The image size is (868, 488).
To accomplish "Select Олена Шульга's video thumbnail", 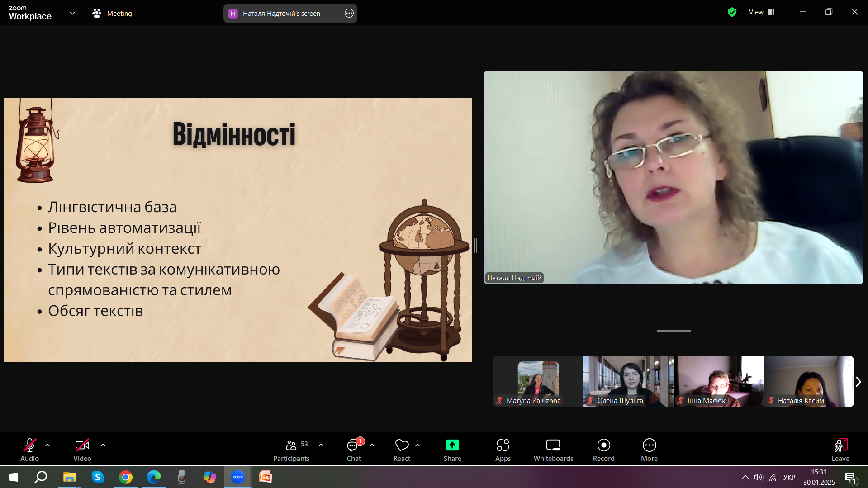I will point(628,381).
